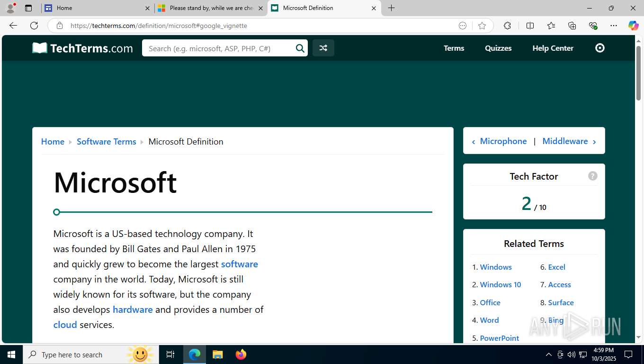Go back with the browser back arrow

(13, 26)
